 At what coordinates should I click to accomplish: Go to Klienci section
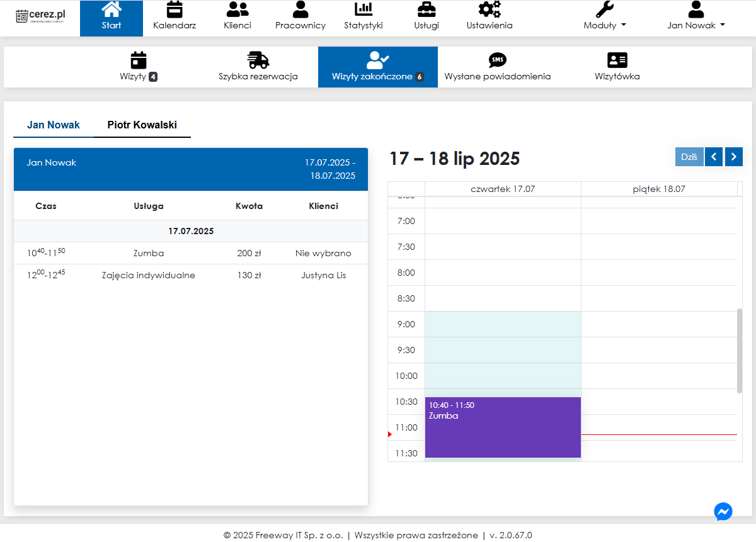[238, 10]
